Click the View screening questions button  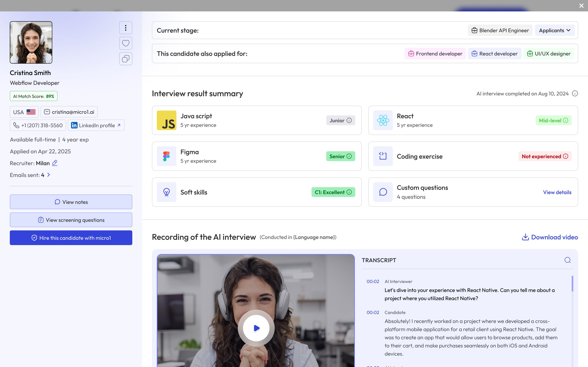click(71, 220)
